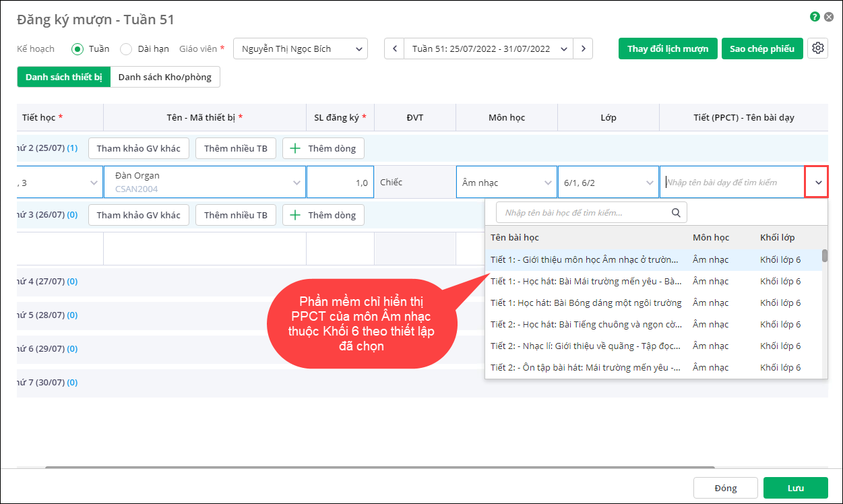Click the Thứ 7 (30/07) day row
Screen dimensions: 843x504
(422, 383)
